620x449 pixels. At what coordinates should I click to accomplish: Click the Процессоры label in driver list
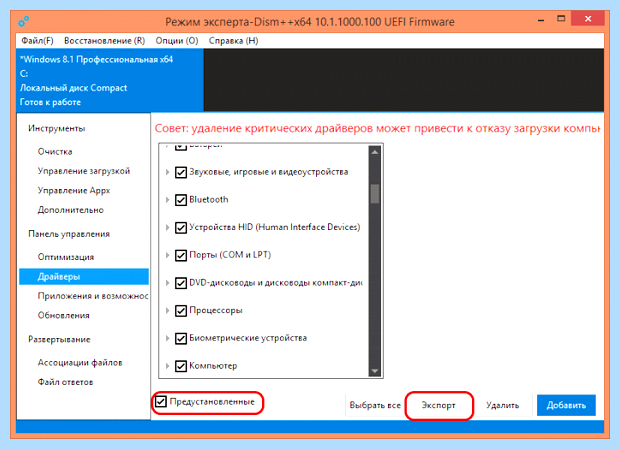click(216, 310)
